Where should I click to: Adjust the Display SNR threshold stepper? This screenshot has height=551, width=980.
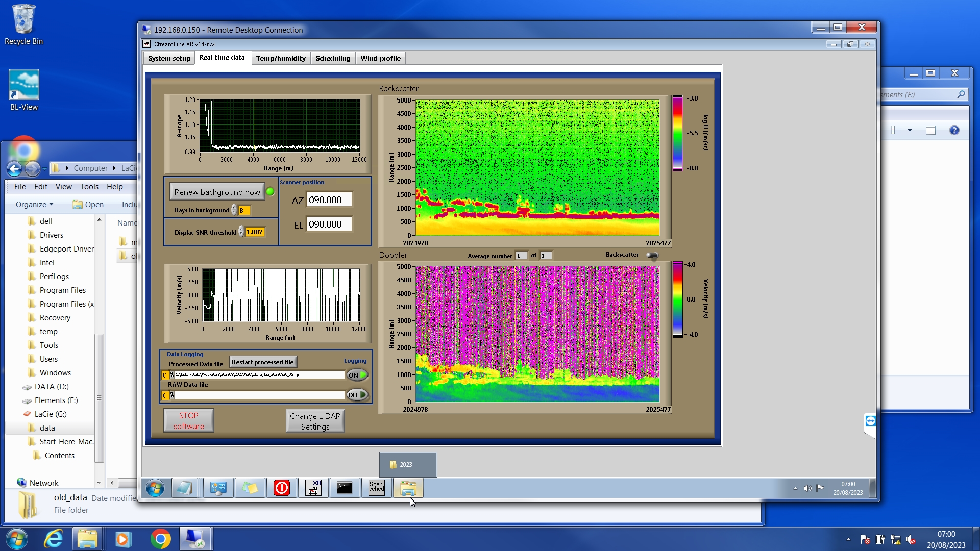241,232
